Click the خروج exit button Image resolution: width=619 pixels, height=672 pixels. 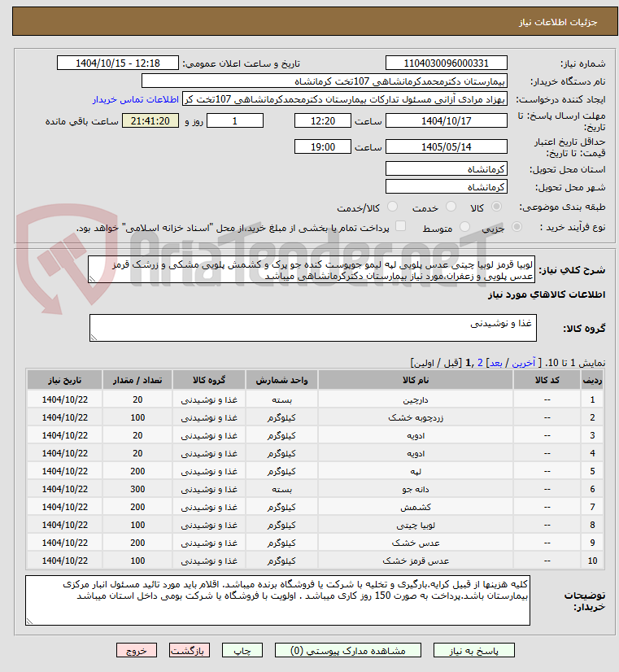pos(137,650)
